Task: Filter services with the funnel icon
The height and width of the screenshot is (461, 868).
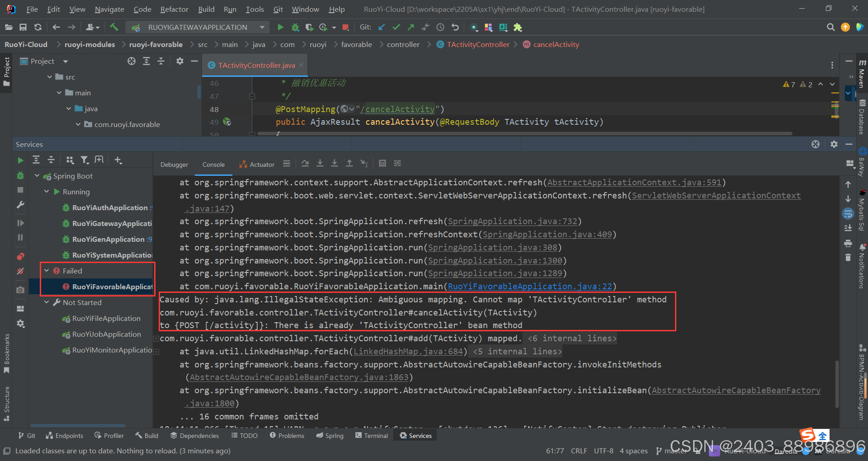Action: (85, 160)
